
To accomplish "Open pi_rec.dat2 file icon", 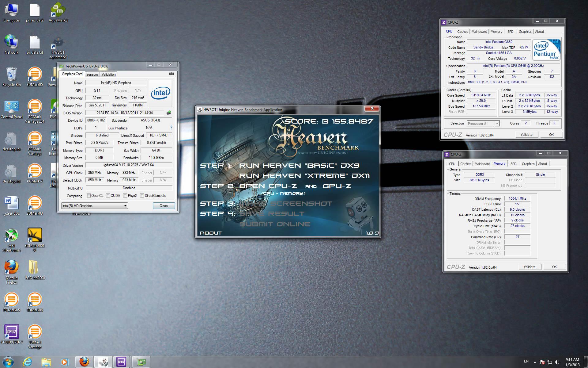I will point(35,13).
